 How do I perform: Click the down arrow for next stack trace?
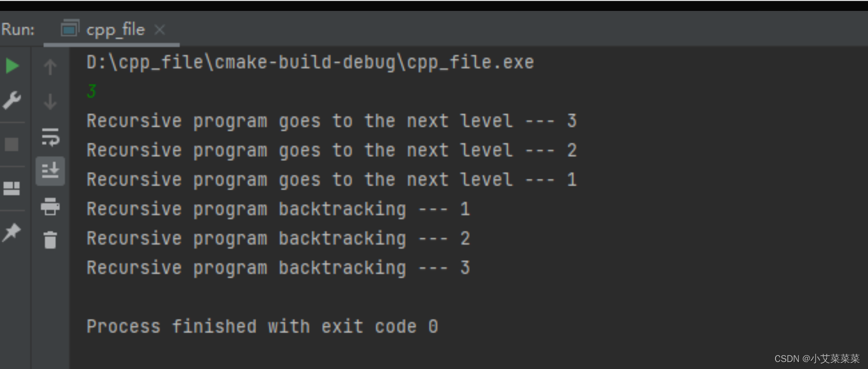click(50, 102)
